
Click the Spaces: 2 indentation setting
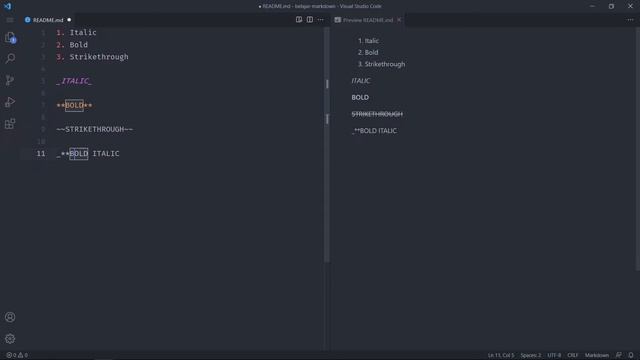(531, 355)
